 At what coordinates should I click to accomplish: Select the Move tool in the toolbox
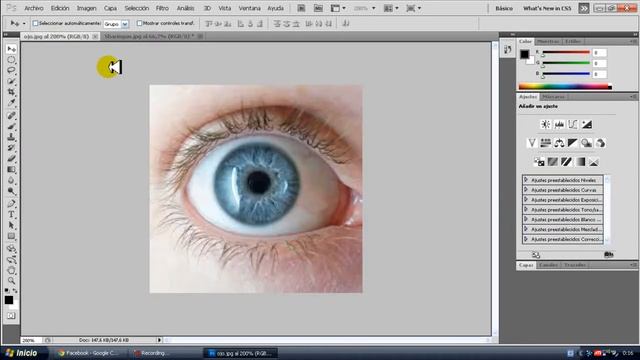(x=11, y=49)
